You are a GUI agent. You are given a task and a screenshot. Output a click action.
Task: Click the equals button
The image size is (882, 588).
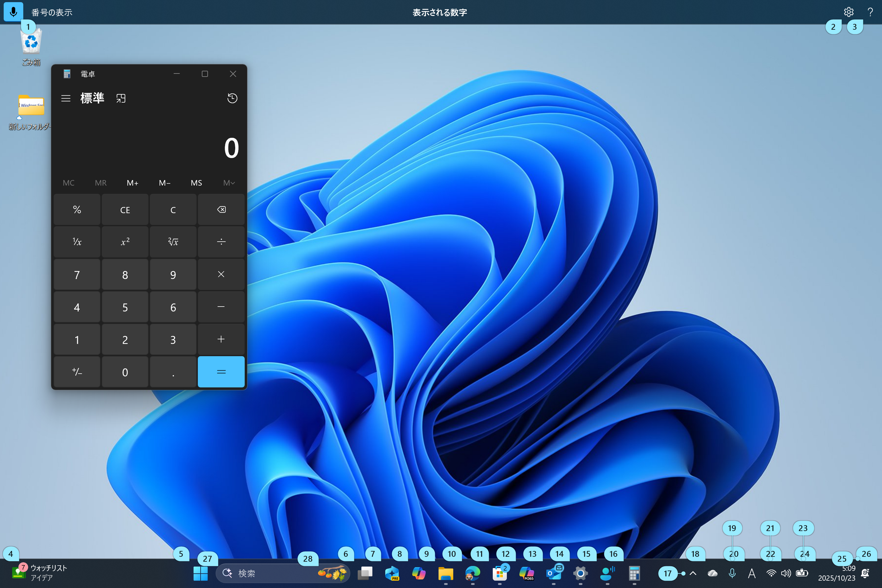221,372
